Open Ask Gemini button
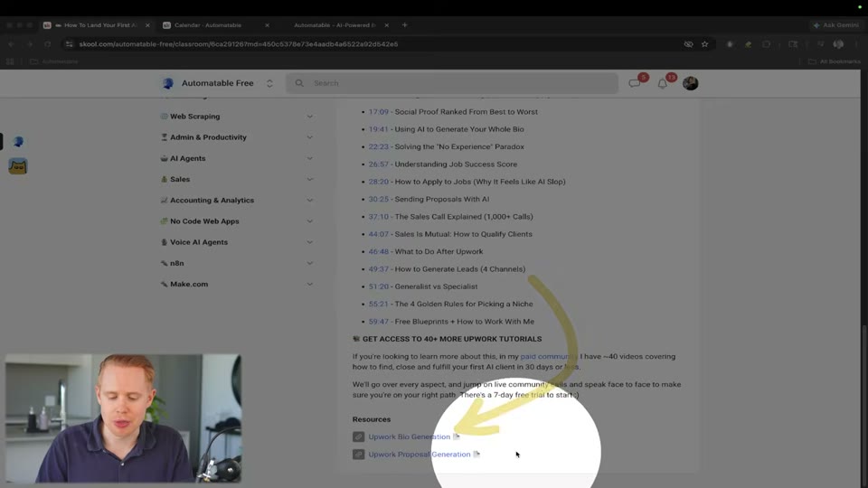This screenshot has height=488, width=868. [835, 25]
